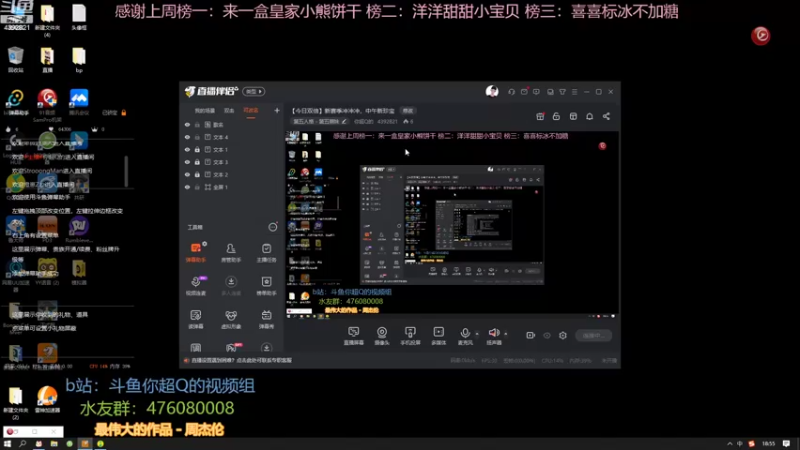Open the bp folder on desktop
Screen dimensions: 800x450
coord(79,60)
